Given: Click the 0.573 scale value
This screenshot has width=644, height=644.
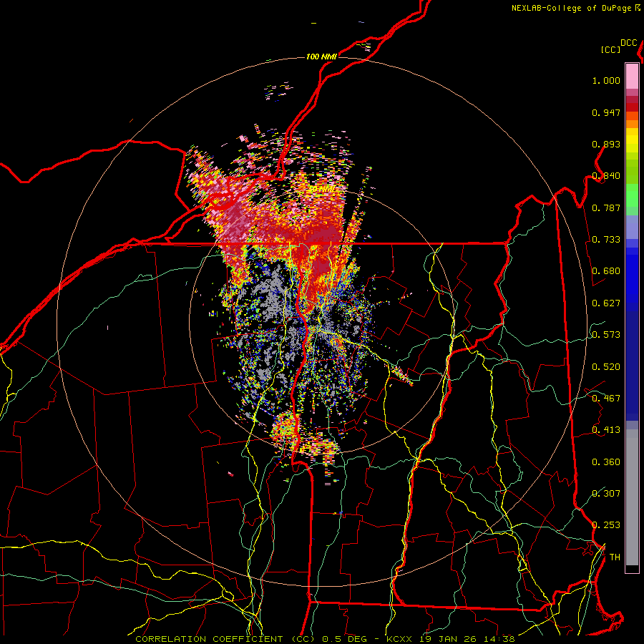Looking at the screenshot, I should point(606,335).
